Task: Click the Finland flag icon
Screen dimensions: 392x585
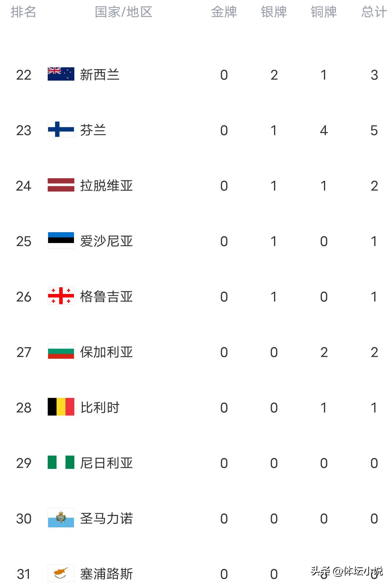Action: 61,130
